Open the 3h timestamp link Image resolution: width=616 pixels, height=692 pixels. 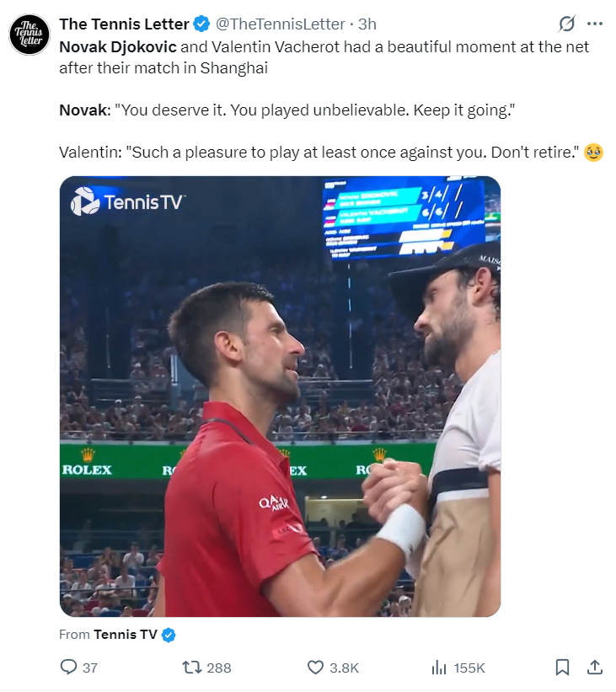367,24
